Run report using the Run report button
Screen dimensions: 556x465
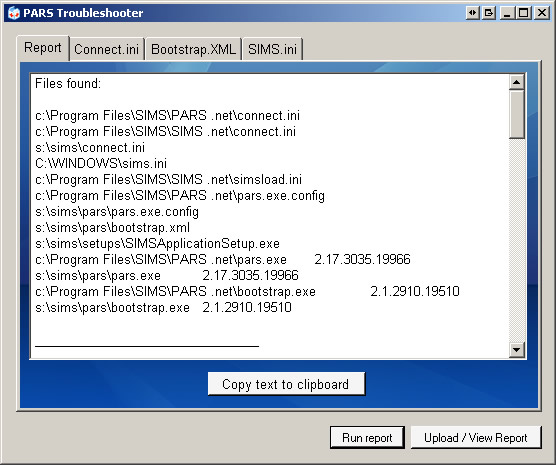coord(367,437)
